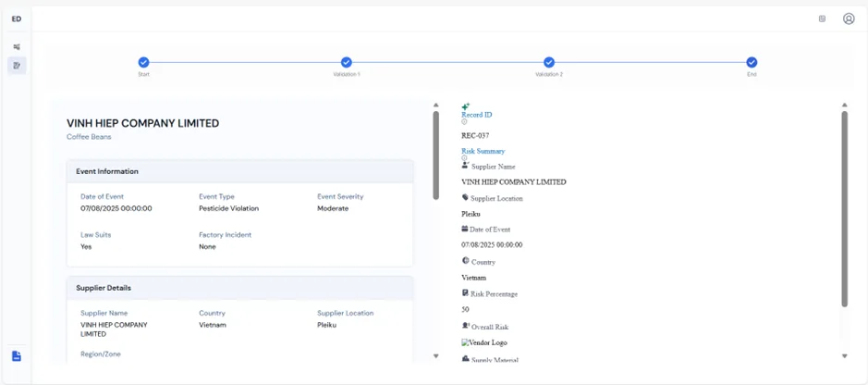The height and width of the screenshot is (385, 868).
Task: Click the Validation 2 step label
Action: pos(549,74)
